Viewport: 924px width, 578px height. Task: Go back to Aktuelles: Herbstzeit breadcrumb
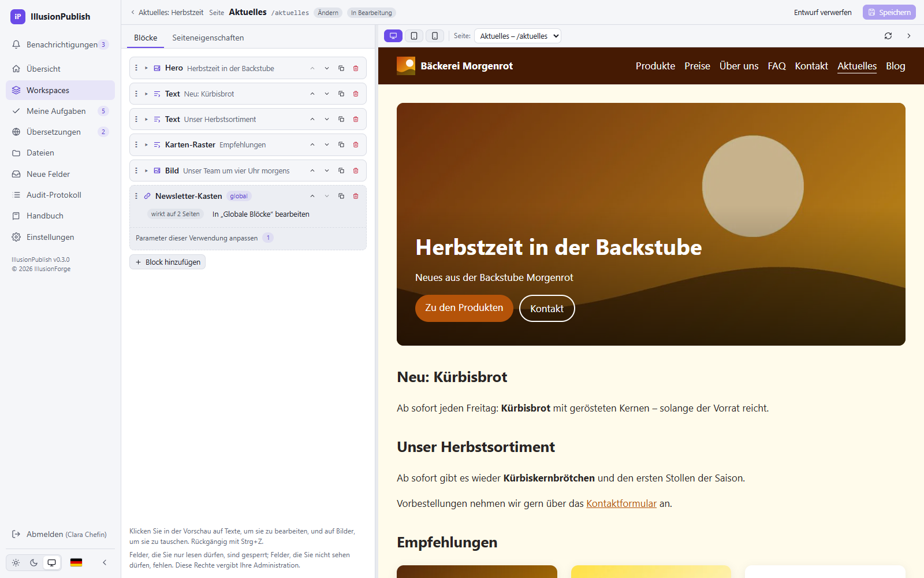click(x=166, y=12)
